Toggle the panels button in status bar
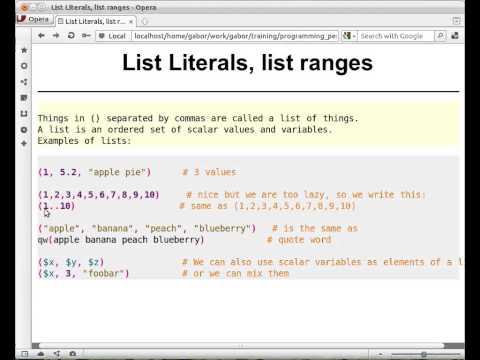The width and height of the screenshot is (480, 360). [25, 354]
